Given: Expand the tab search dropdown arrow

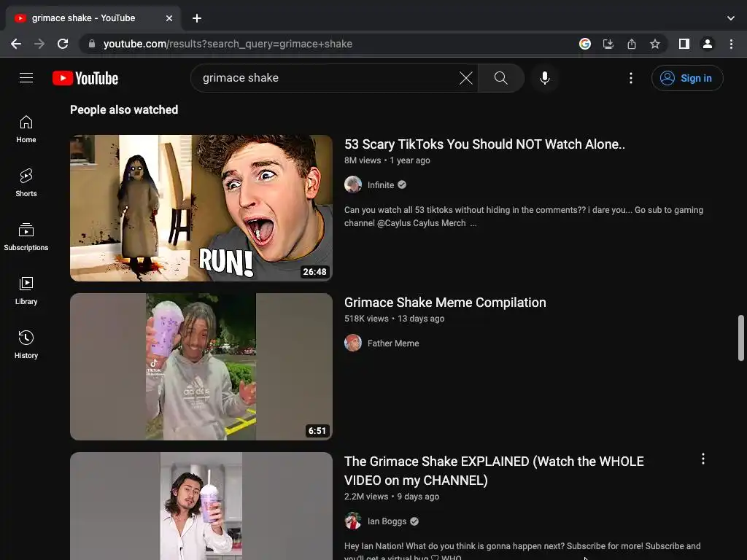Looking at the screenshot, I should pyautogui.click(x=731, y=18).
